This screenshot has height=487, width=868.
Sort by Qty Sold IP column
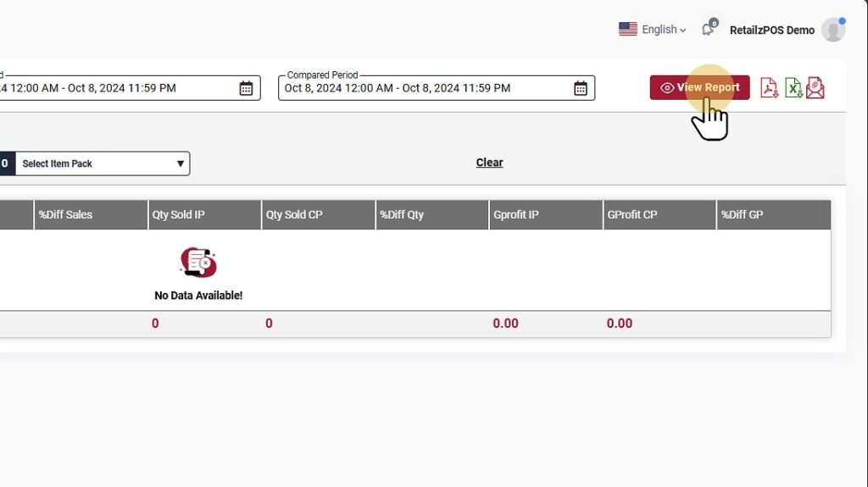204,215
